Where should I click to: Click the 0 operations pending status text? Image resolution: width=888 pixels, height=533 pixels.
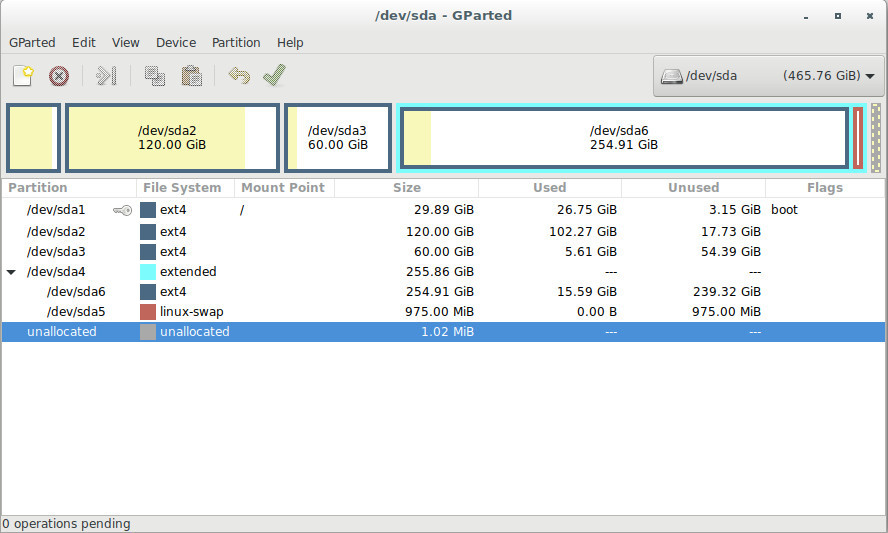[66, 524]
